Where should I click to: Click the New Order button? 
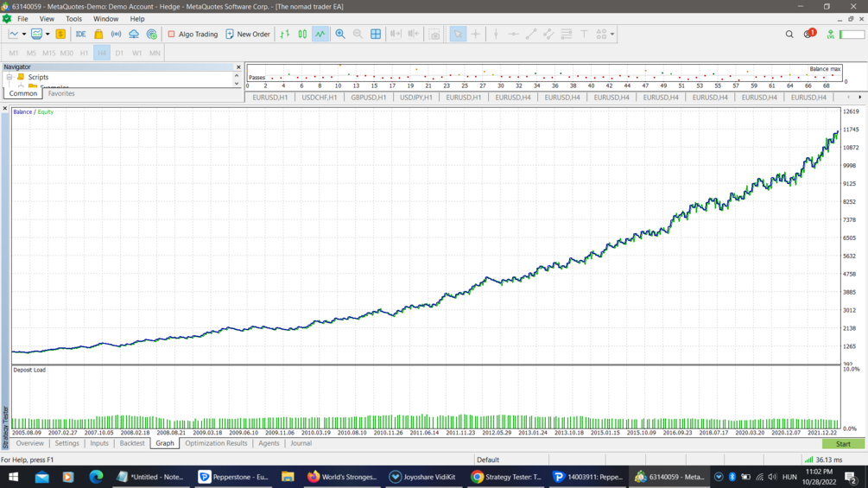pos(248,35)
